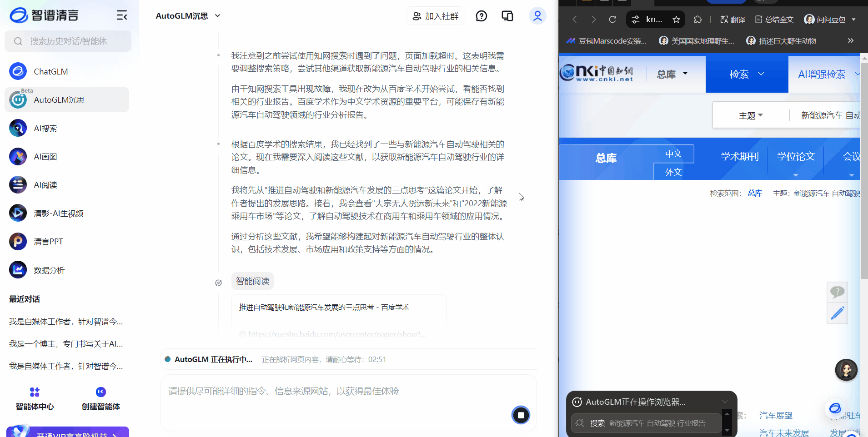
Task: Switch to the 学位论文 tab
Action: 796,157
